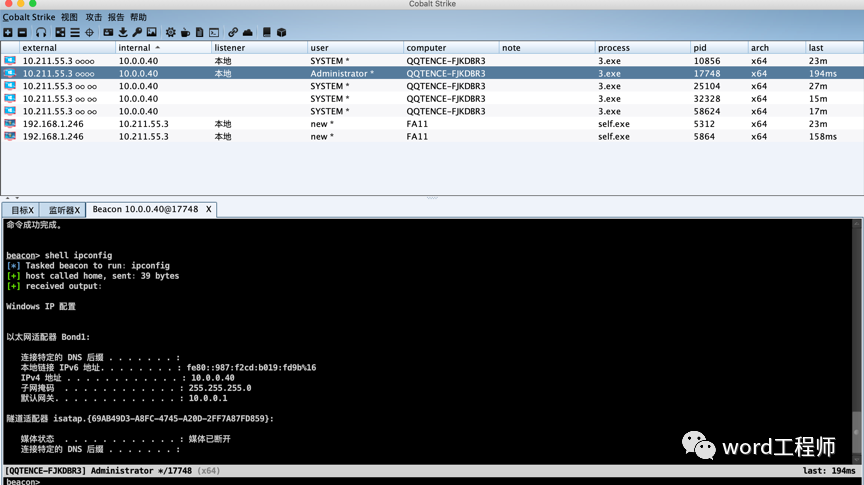This screenshot has height=485, width=864.
Task: Click the beacon icon in the pid 10856 row
Action: coord(10,61)
